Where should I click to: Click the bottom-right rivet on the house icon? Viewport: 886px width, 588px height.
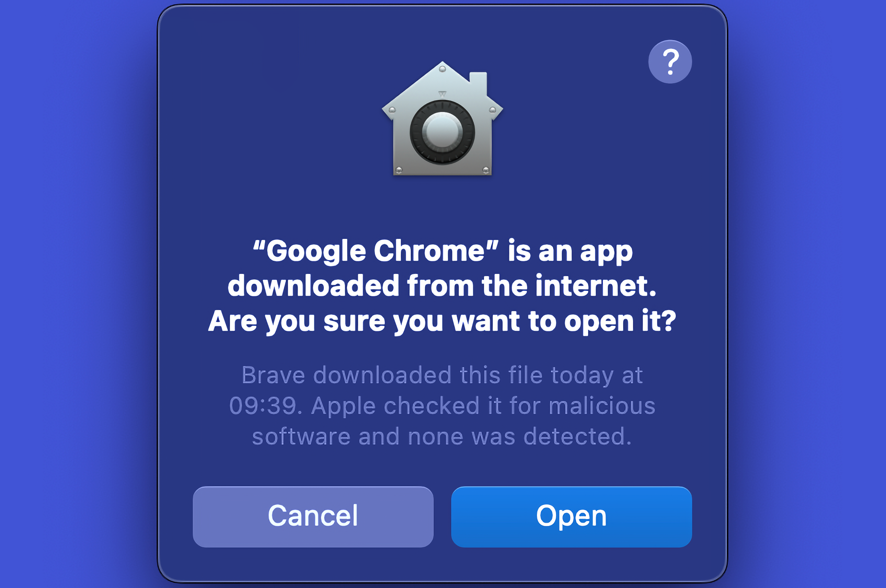[486, 170]
